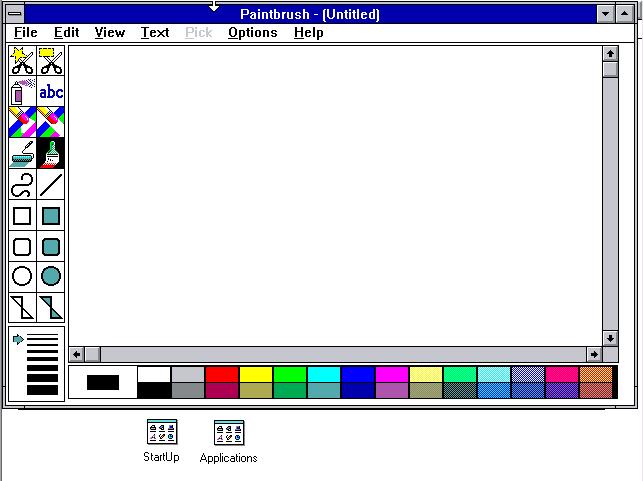Pick the Paint Roller fill tool

point(21,154)
